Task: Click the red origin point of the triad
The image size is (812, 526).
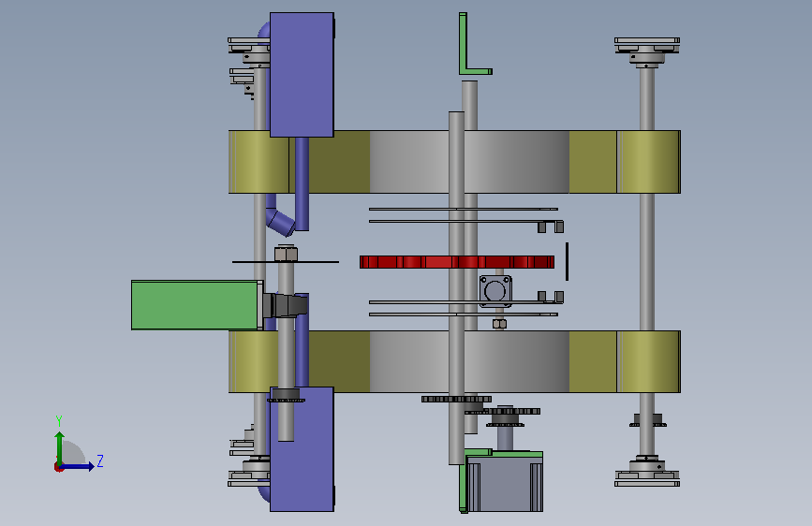Action: (58, 467)
